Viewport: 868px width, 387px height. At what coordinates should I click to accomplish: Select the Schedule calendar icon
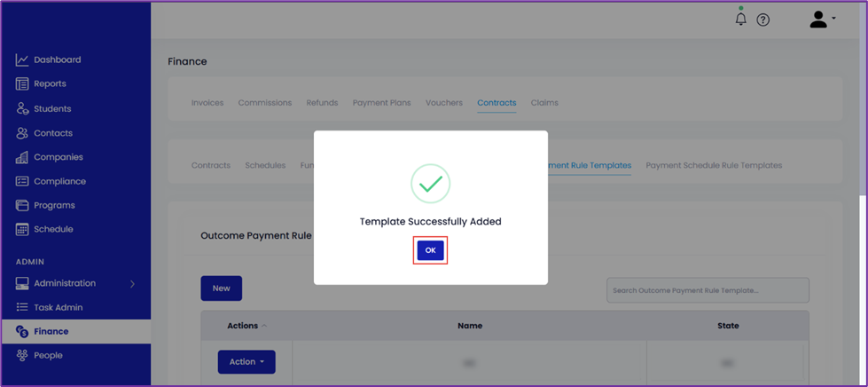21,229
